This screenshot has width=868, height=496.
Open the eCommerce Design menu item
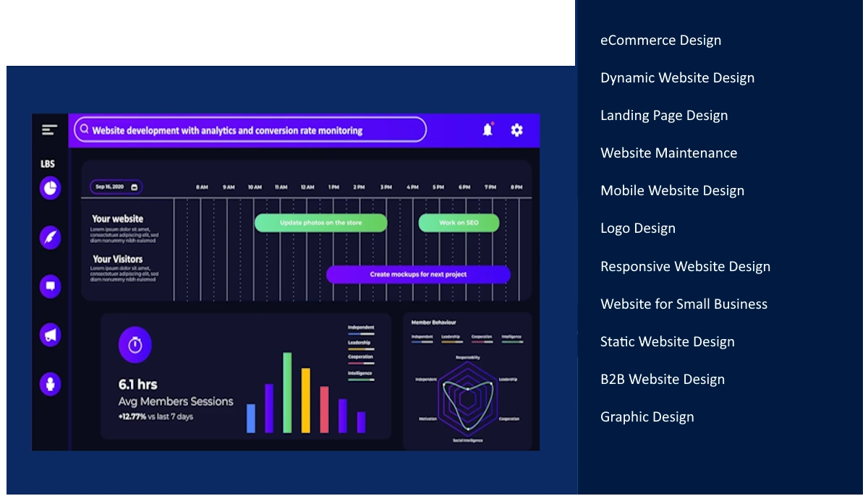(x=660, y=40)
